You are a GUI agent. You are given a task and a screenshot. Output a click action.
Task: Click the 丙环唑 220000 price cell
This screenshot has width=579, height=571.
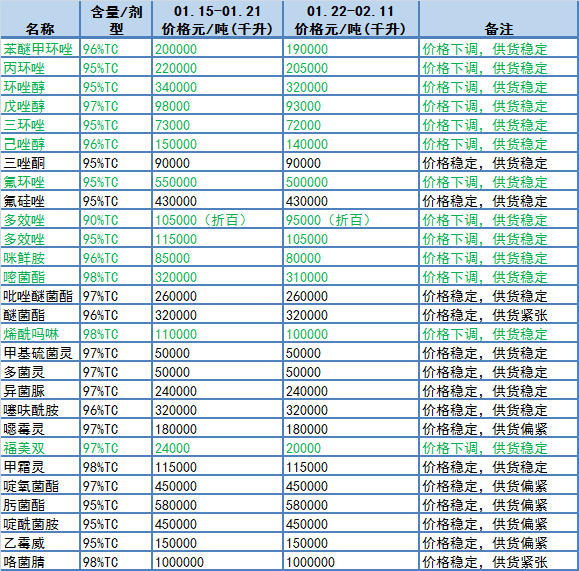pyautogui.click(x=217, y=68)
